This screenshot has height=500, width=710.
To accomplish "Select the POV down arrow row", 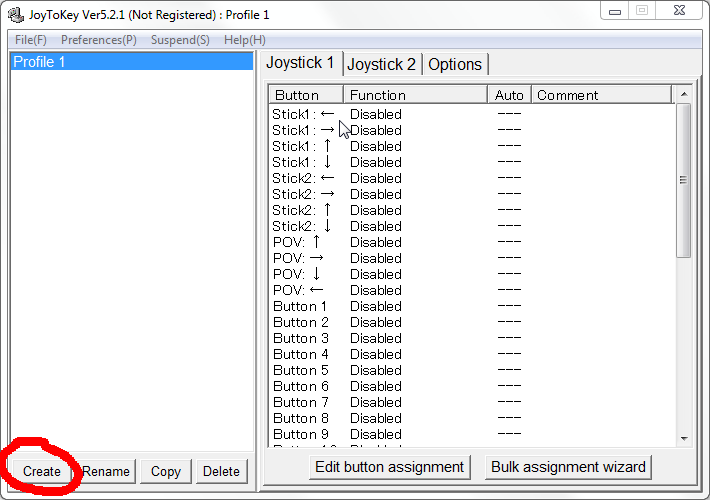I will [x=471, y=274].
